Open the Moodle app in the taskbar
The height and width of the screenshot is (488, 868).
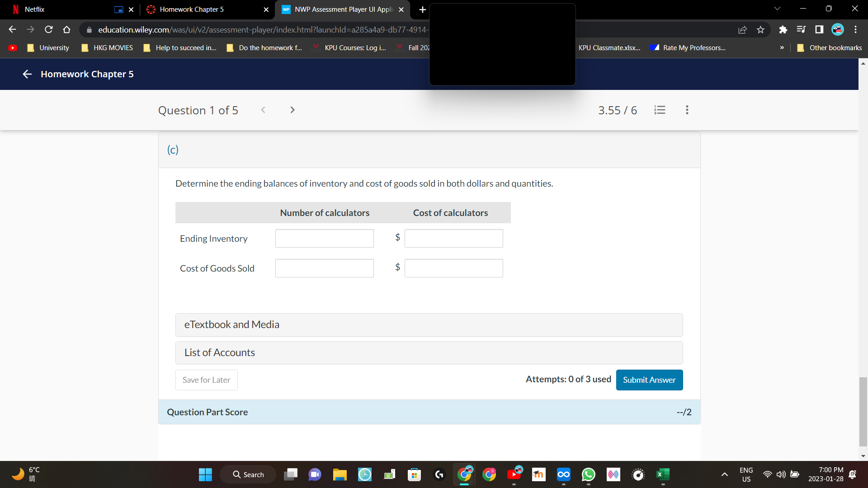pos(538,474)
